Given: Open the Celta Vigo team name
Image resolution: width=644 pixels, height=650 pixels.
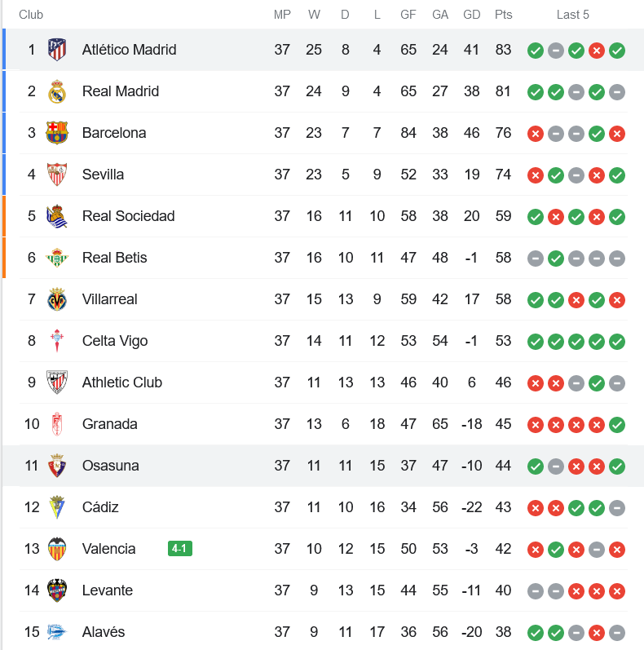Looking at the screenshot, I should click(115, 341).
